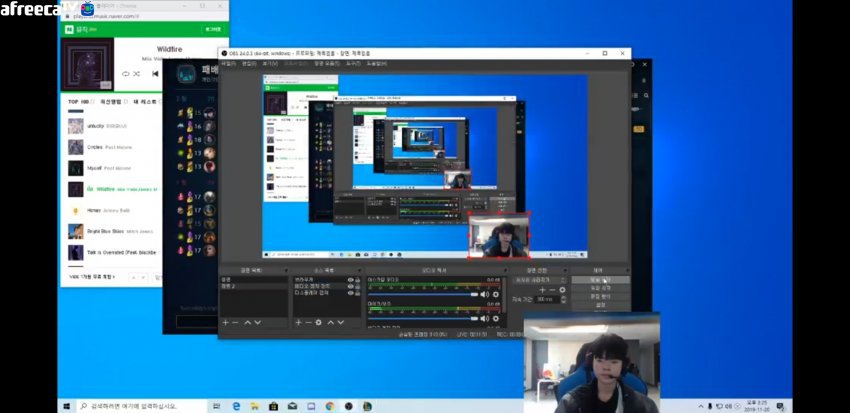Select the TOP 100 tab in music player
The width and height of the screenshot is (850, 413).
[x=80, y=101]
